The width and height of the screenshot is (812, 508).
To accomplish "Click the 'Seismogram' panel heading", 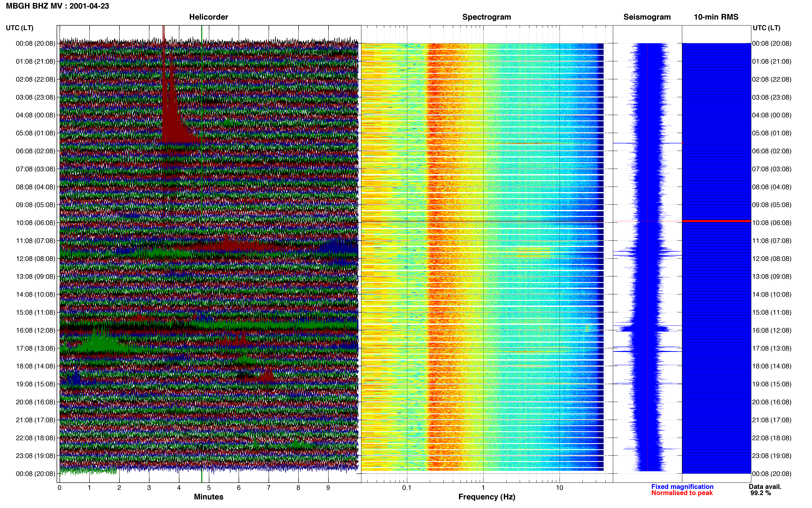I will 647,17.
